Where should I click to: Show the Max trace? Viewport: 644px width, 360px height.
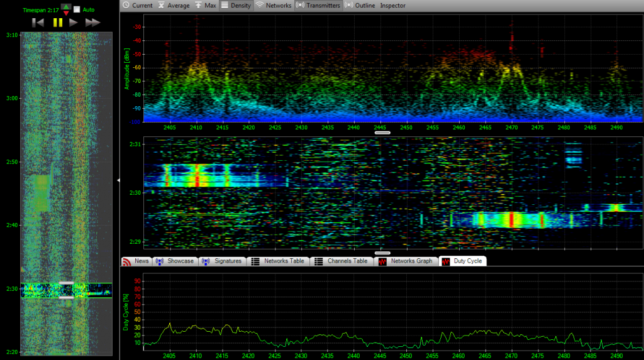pos(205,6)
